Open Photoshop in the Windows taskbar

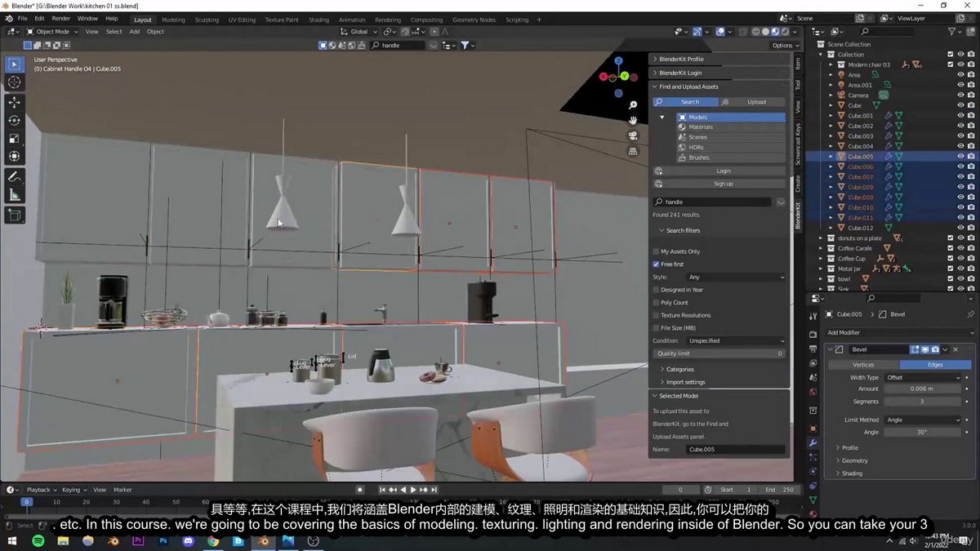pyautogui.click(x=163, y=540)
